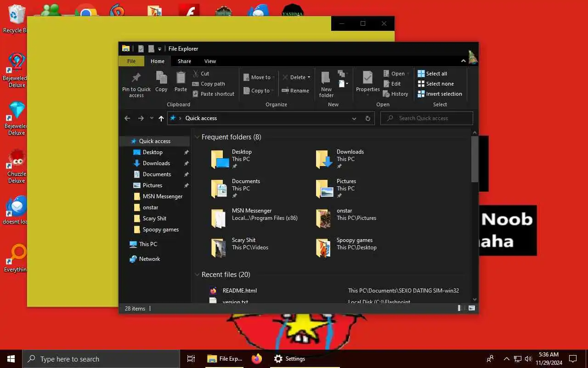588x368 pixels.
Task: Click Paste shortcut
Action: (x=213, y=94)
